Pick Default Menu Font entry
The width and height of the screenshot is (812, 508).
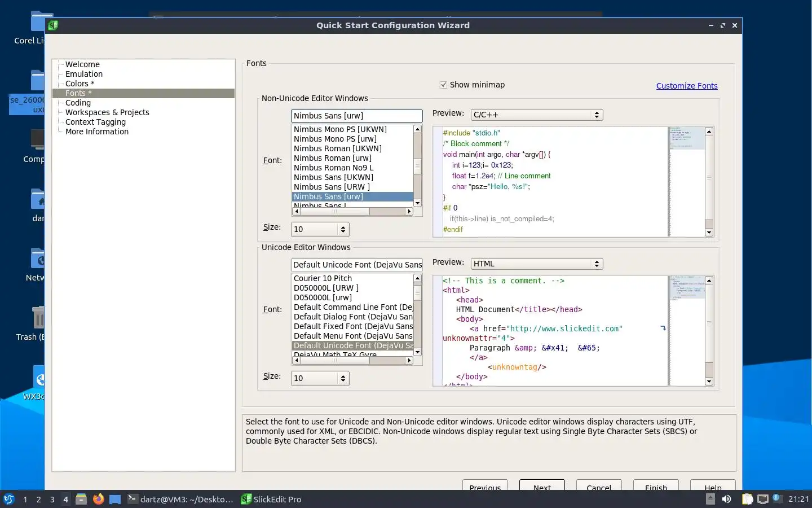[x=352, y=336]
